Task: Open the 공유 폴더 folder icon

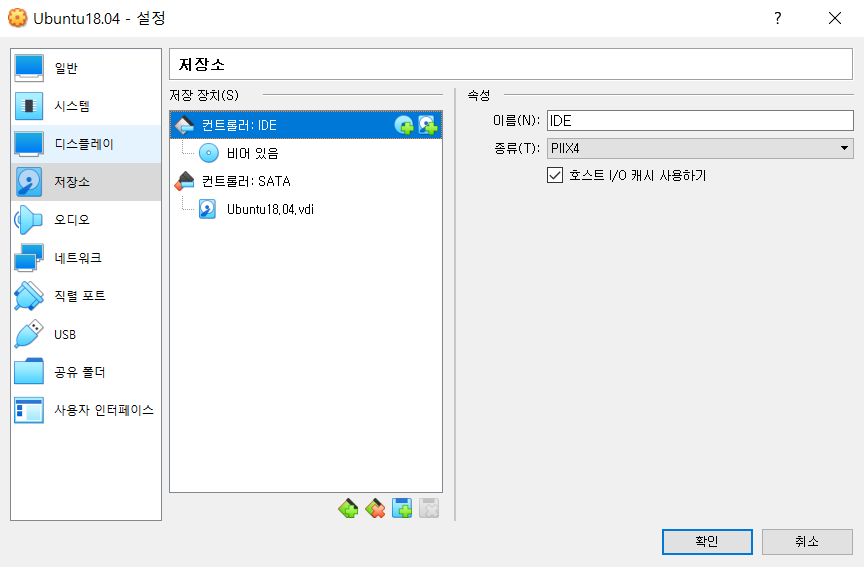Action: click(x=29, y=371)
